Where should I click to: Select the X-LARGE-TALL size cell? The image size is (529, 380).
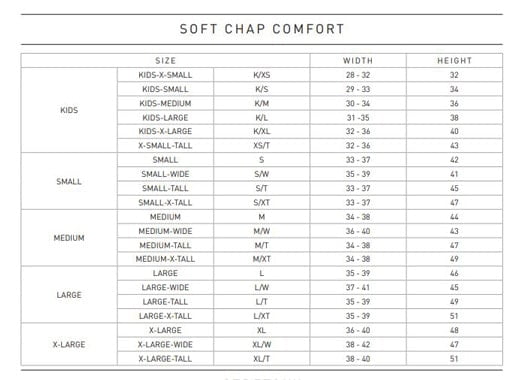(165, 359)
